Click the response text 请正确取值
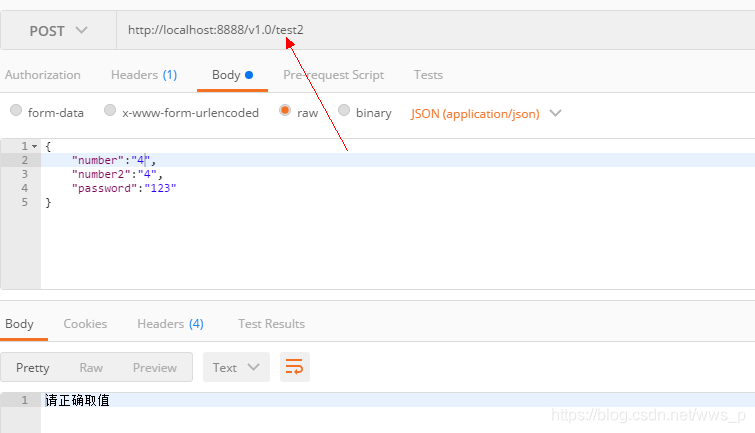Screen dimensions: 755x433 [x=78, y=400]
